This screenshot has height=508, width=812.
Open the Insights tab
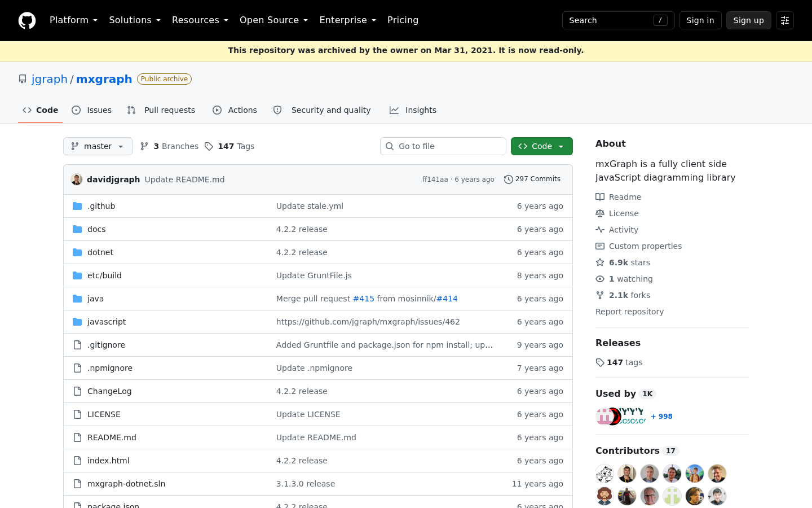[413, 110]
